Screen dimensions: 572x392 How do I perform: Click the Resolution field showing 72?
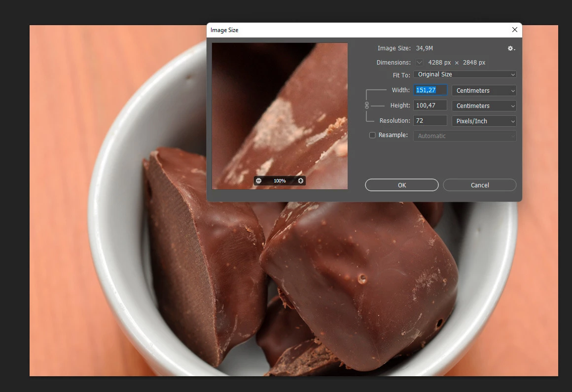click(x=430, y=121)
